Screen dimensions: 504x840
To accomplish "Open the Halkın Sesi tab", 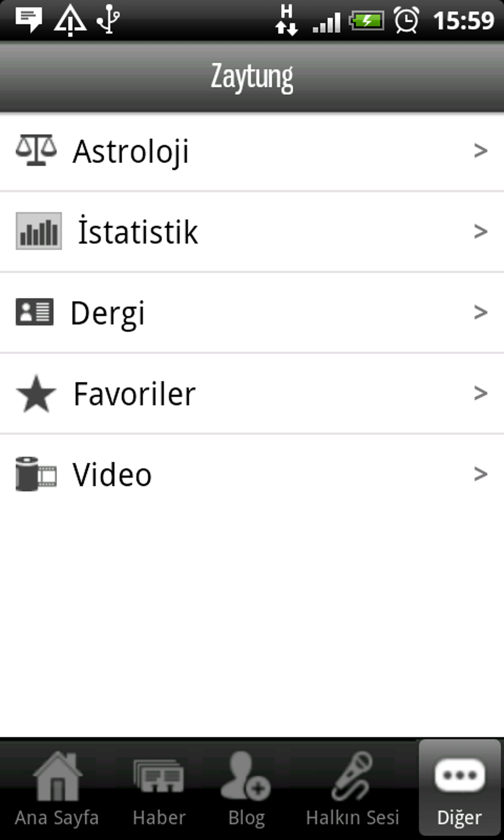I will (352, 790).
